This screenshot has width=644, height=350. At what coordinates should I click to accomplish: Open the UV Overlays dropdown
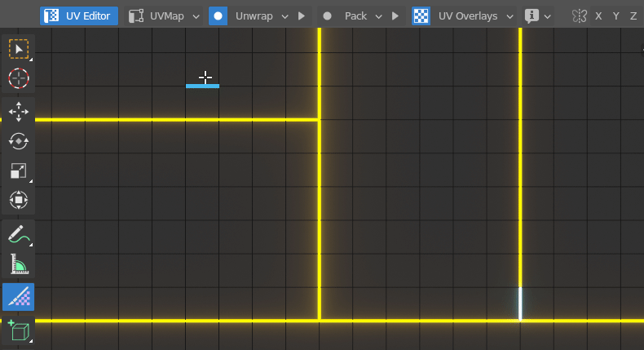click(x=474, y=16)
